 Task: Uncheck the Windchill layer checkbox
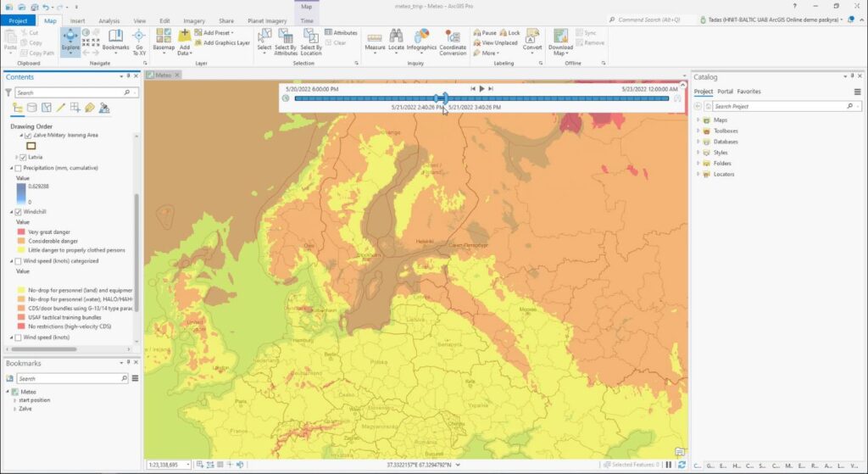coord(19,212)
